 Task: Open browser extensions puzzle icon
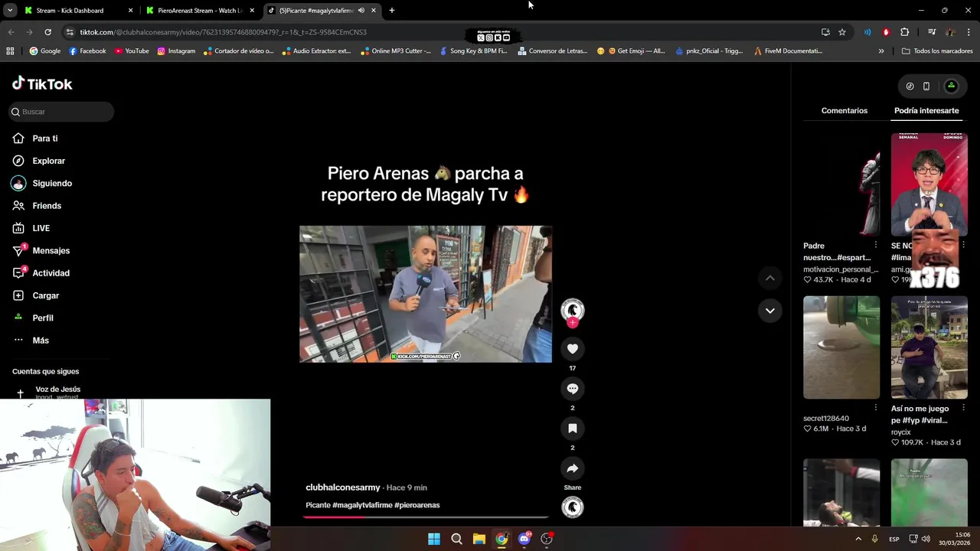click(905, 32)
